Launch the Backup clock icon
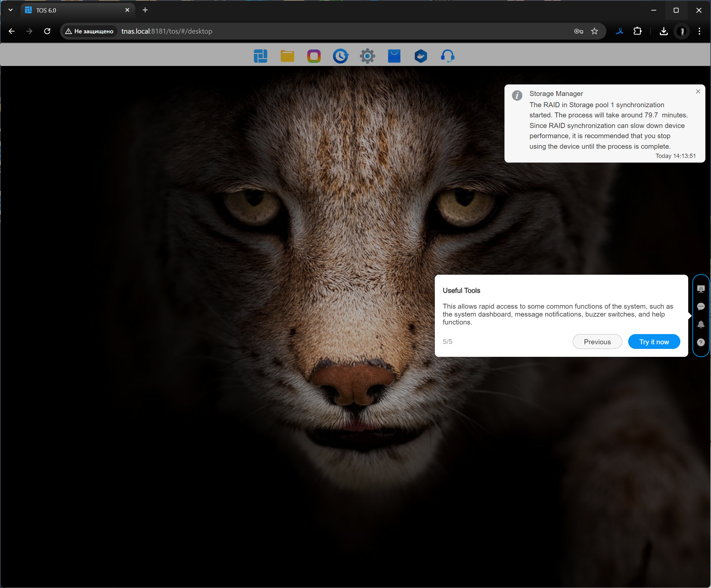Image resolution: width=711 pixels, height=588 pixels. click(340, 56)
